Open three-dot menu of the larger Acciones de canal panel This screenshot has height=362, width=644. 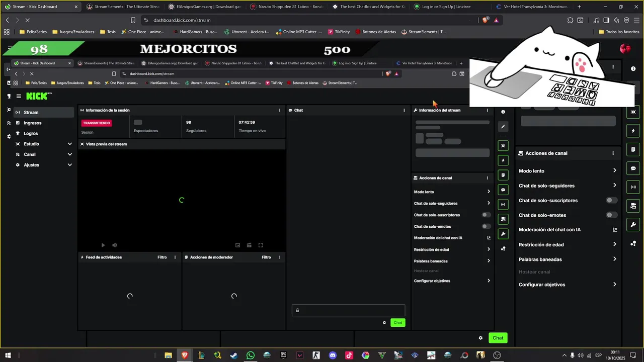(x=613, y=153)
